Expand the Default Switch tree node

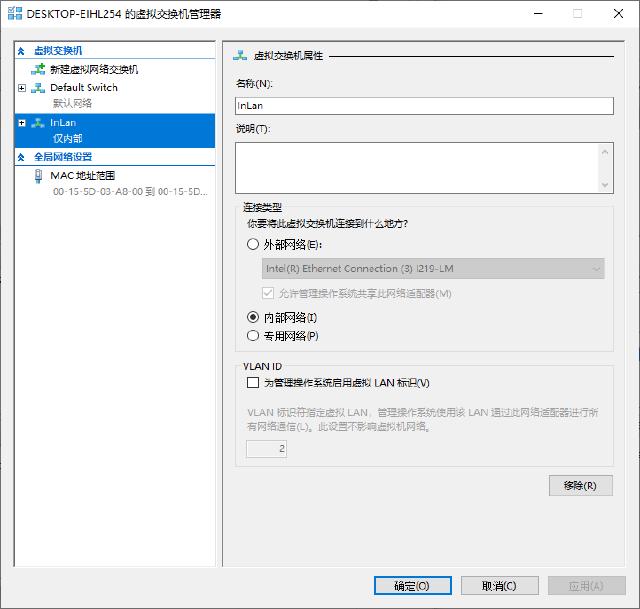pos(22,88)
